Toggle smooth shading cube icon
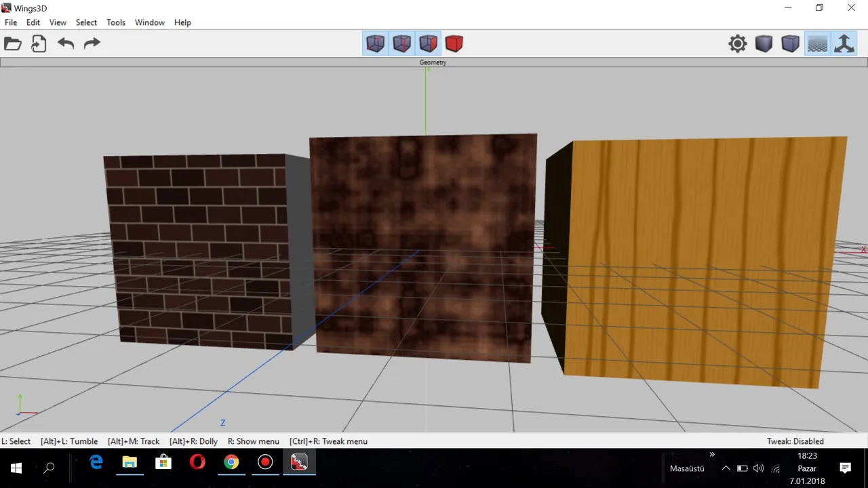868x488 pixels. click(x=790, y=44)
